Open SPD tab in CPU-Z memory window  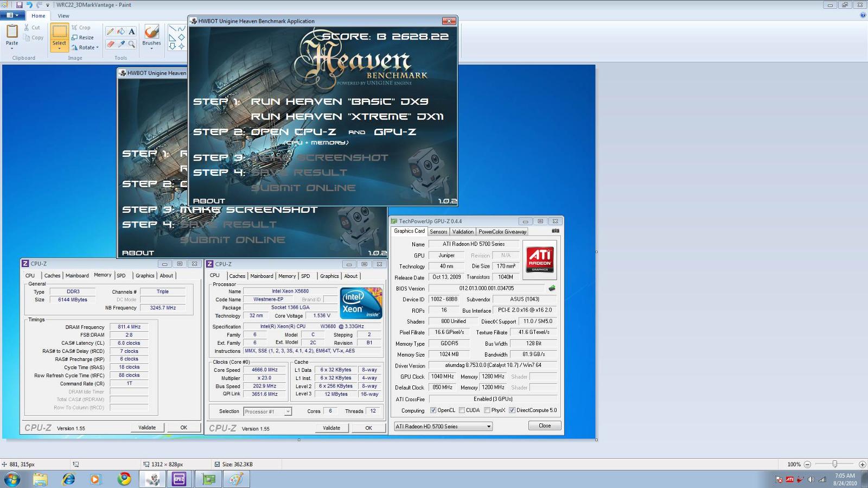[121, 276]
